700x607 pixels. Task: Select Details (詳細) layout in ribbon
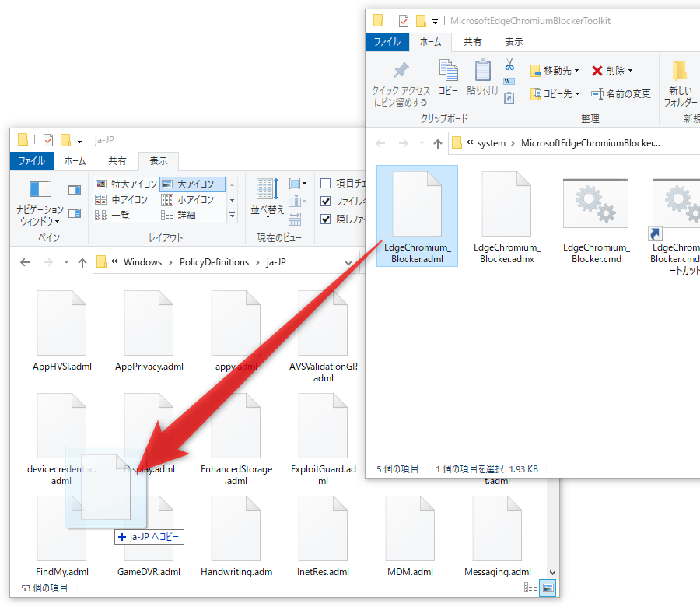tap(179, 216)
